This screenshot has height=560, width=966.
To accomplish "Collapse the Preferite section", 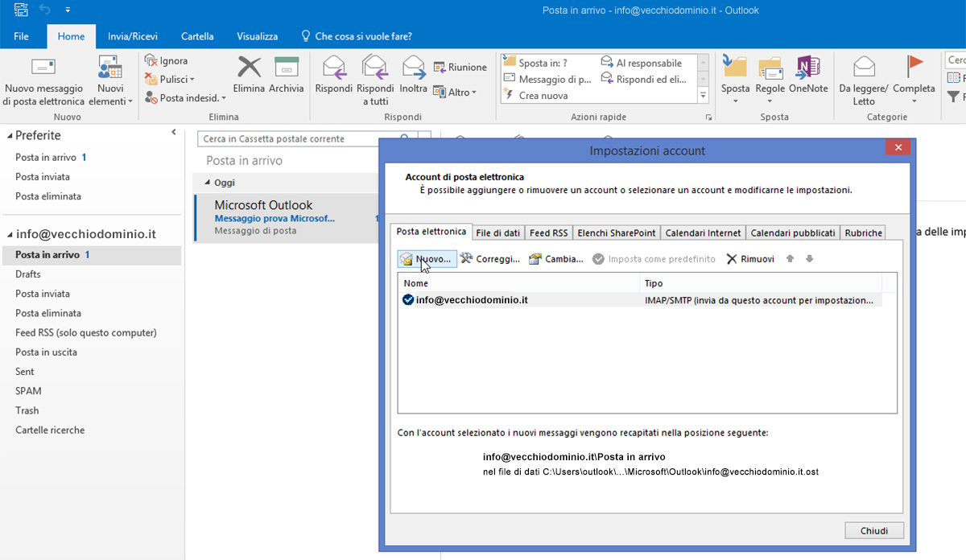I will coord(10,136).
